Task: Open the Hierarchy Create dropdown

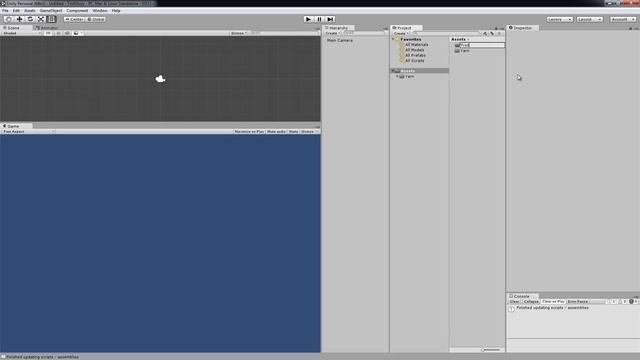Action: (x=333, y=33)
